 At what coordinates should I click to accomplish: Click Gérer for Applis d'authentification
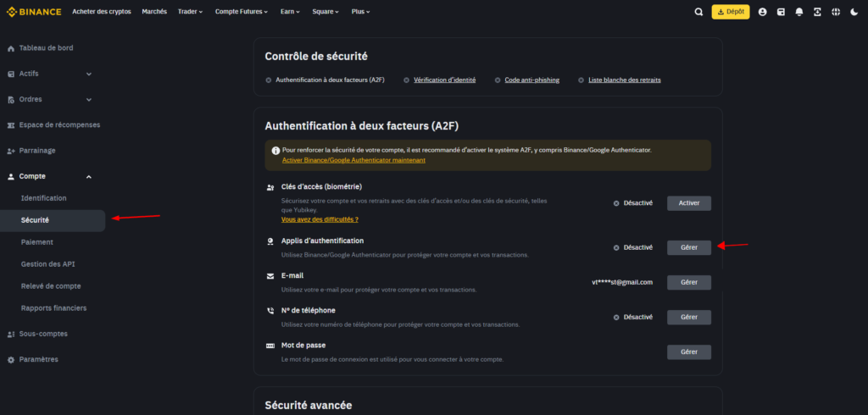tap(688, 247)
